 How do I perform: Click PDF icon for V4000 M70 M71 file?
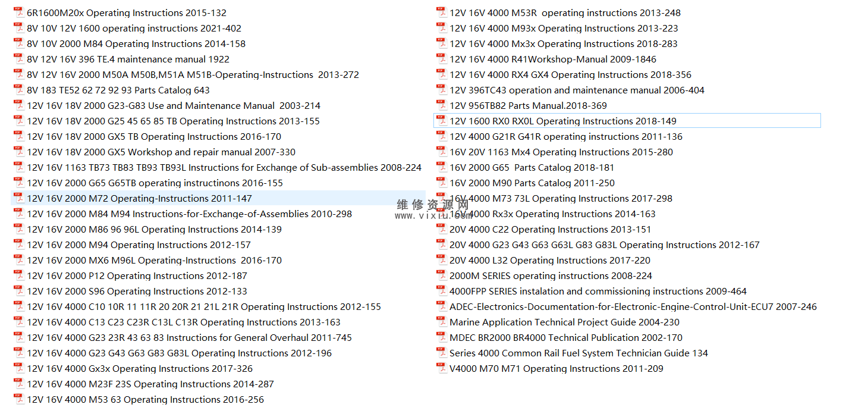coord(441,368)
